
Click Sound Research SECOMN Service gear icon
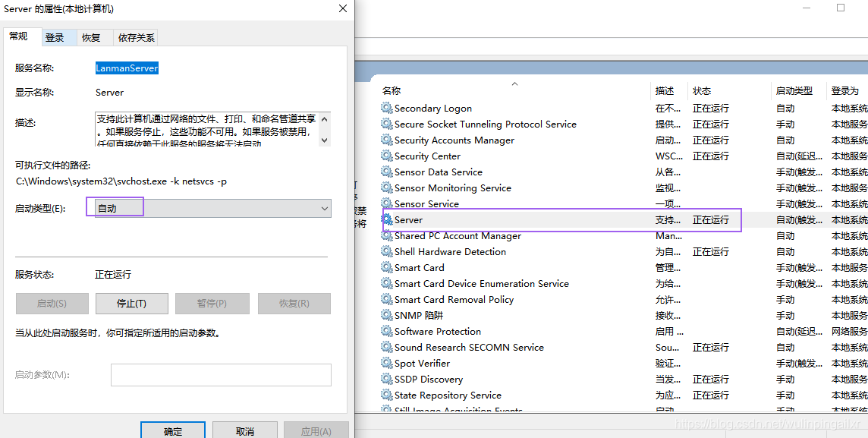tap(386, 347)
